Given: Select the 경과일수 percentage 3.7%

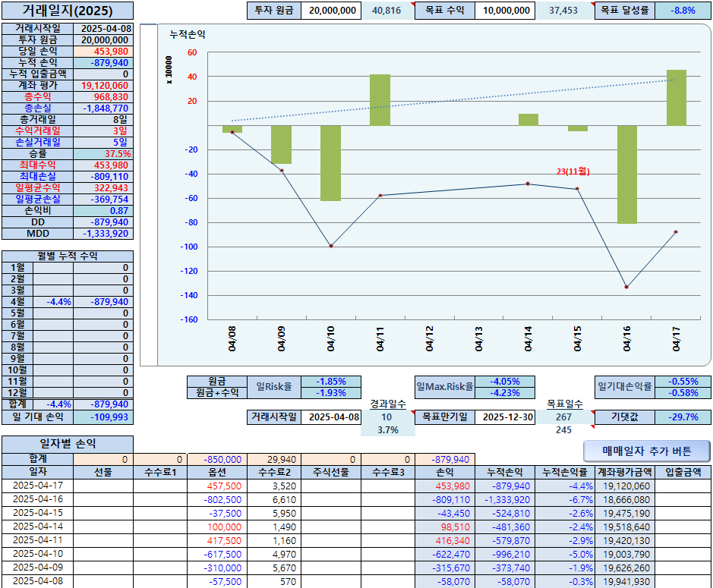Looking at the screenshot, I should 388,430.
